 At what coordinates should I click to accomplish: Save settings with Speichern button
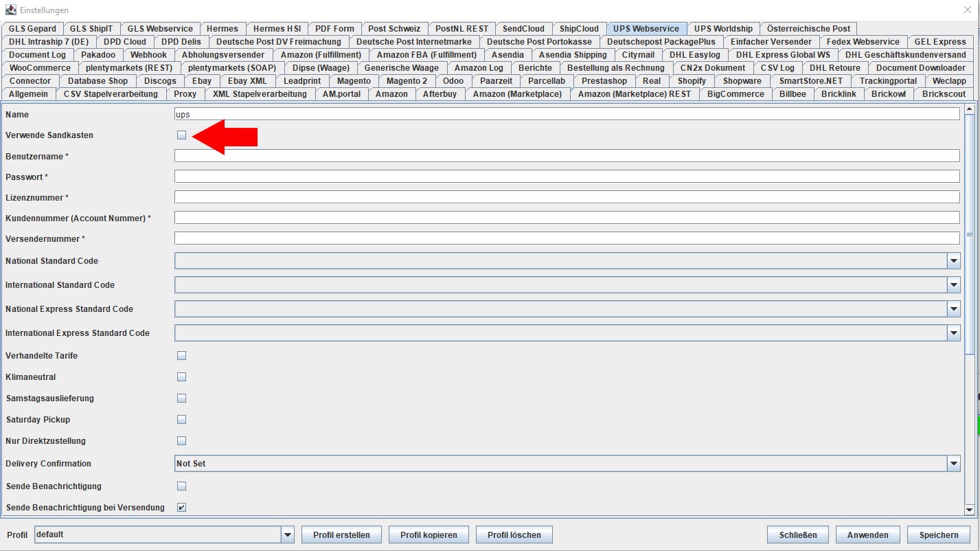click(939, 535)
